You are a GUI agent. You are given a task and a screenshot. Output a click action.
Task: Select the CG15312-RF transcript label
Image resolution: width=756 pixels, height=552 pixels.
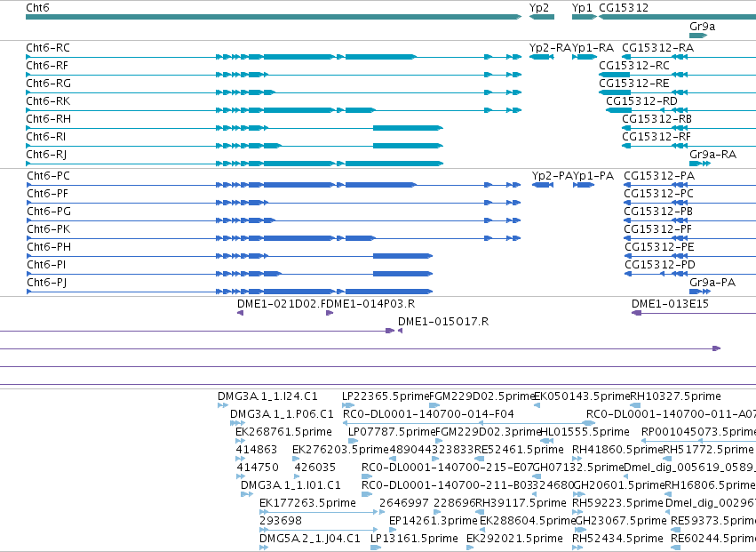pyautogui.click(x=657, y=137)
